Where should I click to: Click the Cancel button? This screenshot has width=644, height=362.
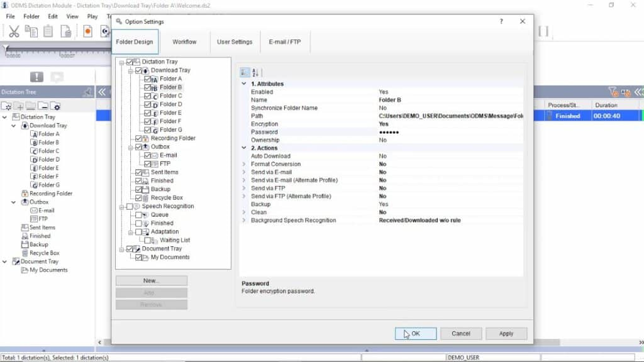coord(461,334)
